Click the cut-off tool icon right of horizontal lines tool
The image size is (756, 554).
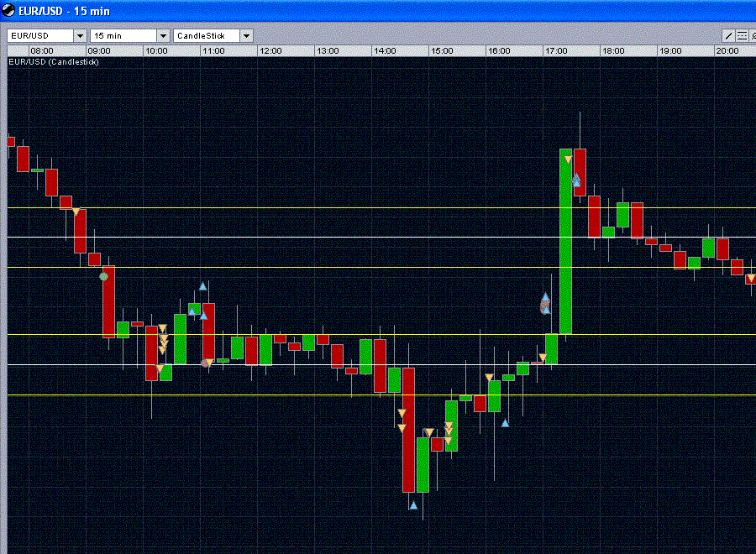[753, 35]
